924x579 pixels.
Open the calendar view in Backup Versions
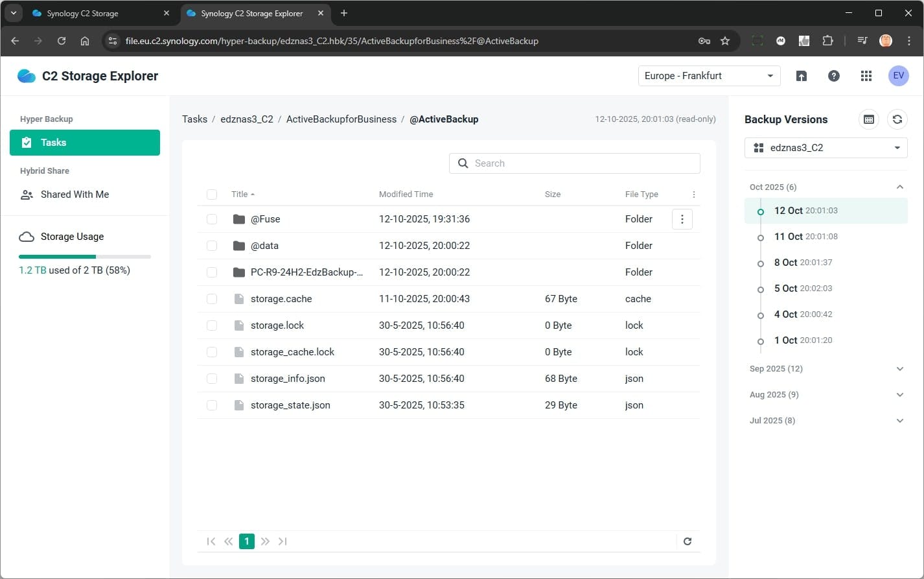pyautogui.click(x=868, y=119)
